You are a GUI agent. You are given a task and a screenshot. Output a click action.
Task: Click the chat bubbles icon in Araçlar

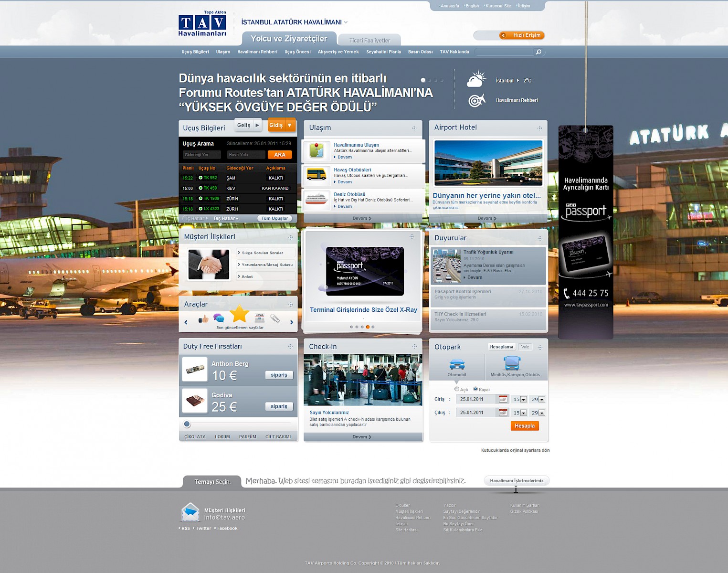coord(219,318)
